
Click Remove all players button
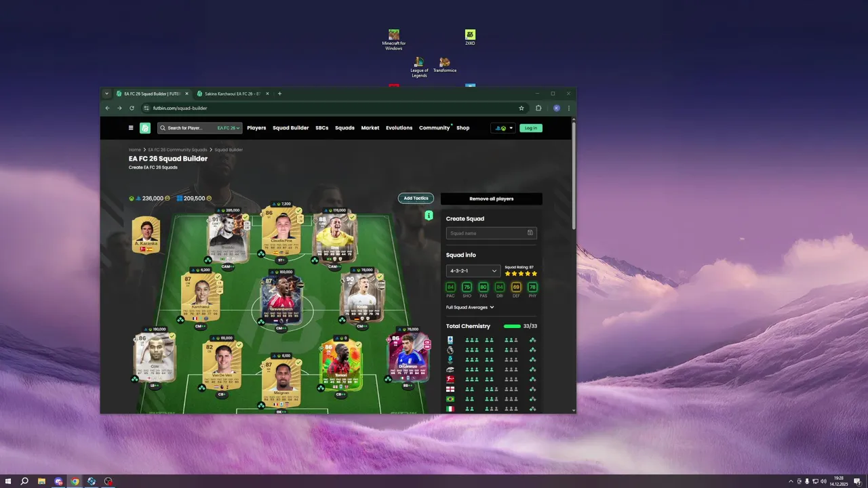(x=492, y=199)
